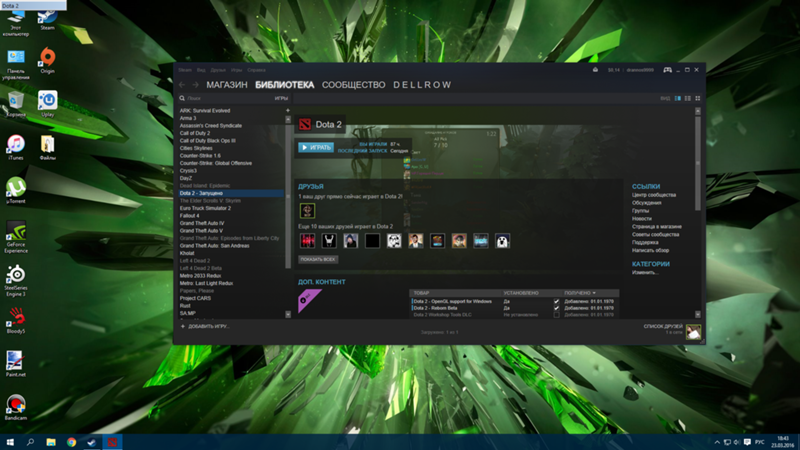
Task: Switch to grid view layout icon
Action: (x=697, y=98)
